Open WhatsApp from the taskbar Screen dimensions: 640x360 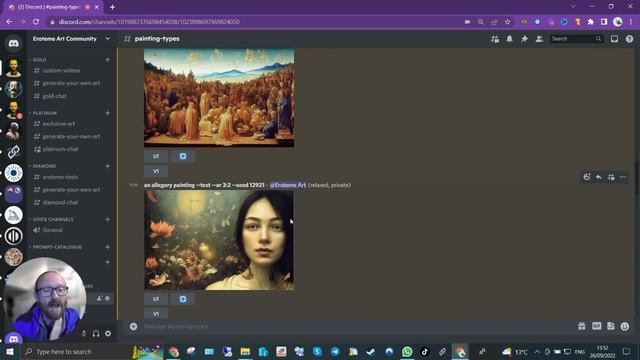407,351
